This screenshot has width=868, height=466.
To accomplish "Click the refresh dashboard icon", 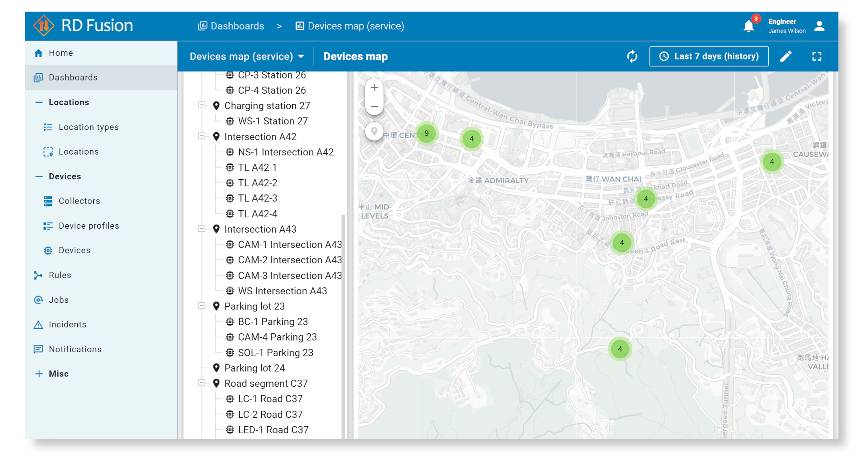I will pyautogui.click(x=632, y=57).
